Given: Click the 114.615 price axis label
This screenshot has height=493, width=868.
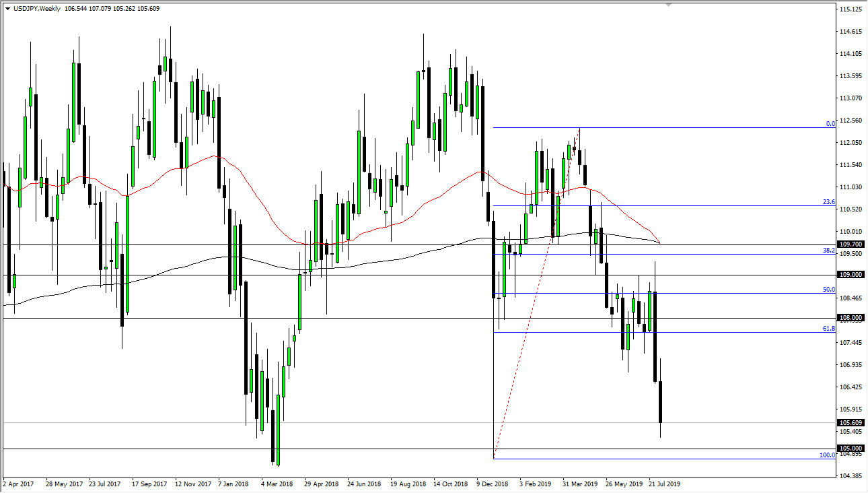Looking at the screenshot, I should (851, 32).
